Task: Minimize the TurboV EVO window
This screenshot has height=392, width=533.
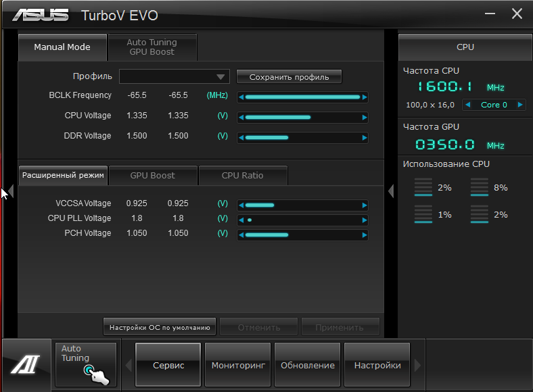Action: [490, 14]
